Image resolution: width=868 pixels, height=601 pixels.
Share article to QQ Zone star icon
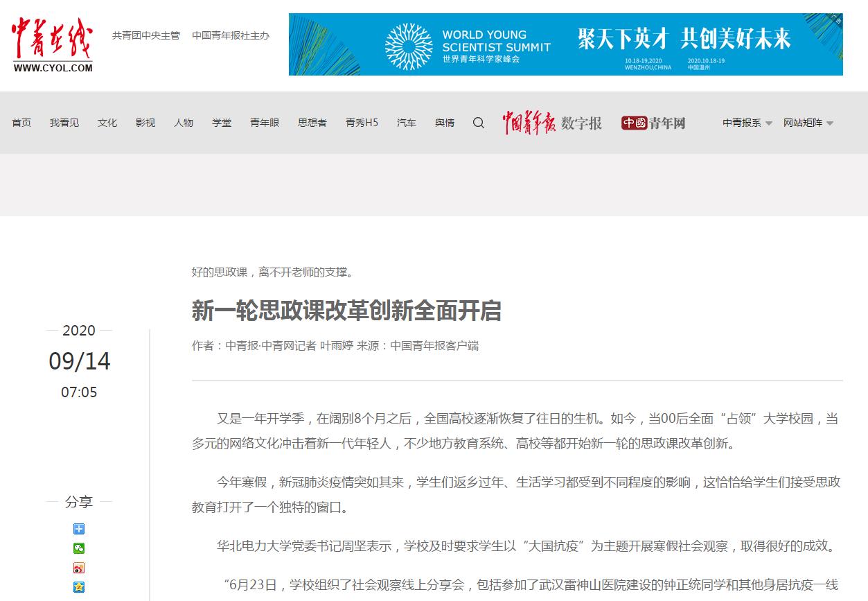click(x=79, y=587)
